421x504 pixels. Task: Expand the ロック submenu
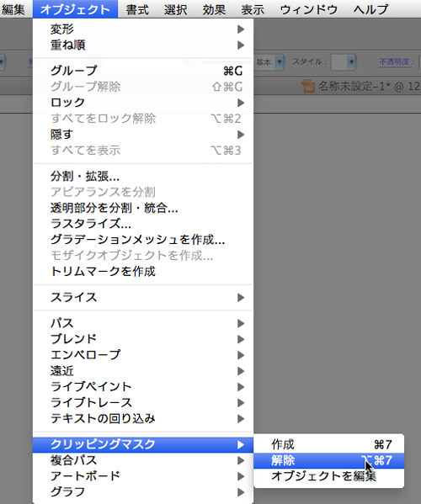143,102
